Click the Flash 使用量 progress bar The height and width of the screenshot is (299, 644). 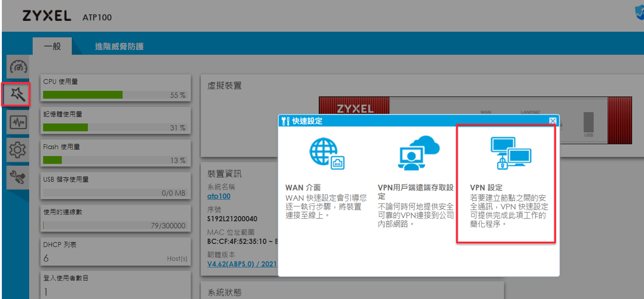pyautogui.click(x=114, y=160)
